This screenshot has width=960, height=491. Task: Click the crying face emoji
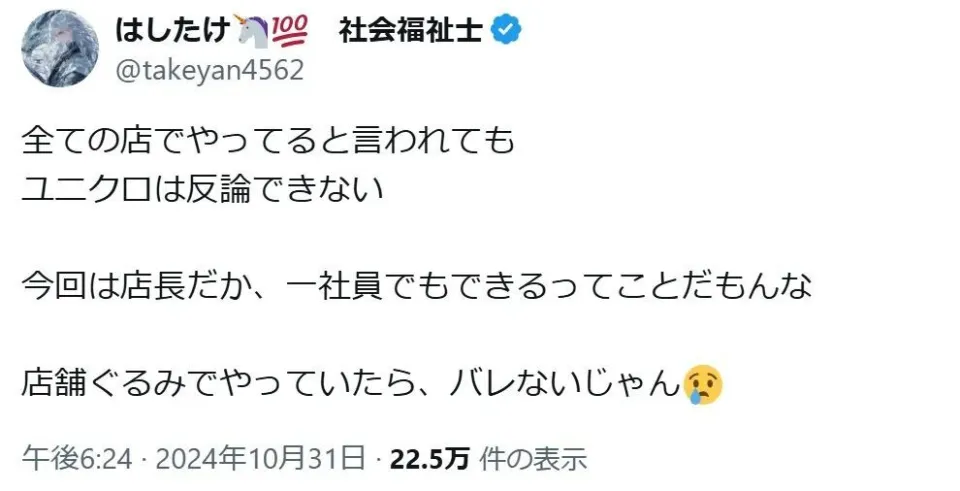pyautogui.click(x=703, y=385)
